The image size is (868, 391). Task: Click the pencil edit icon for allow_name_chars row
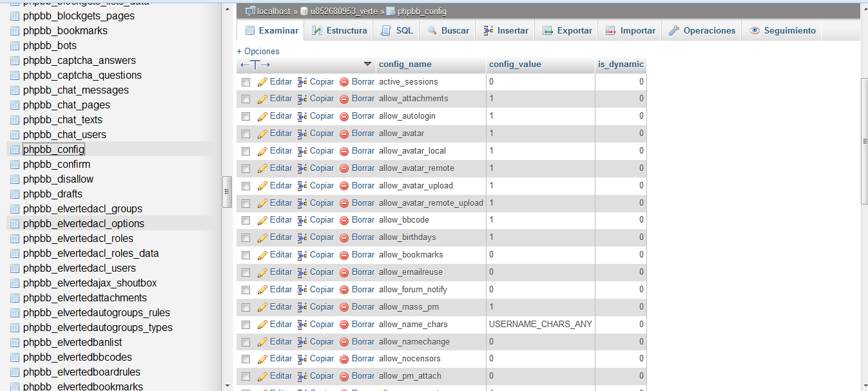click(x=262, y=325)
